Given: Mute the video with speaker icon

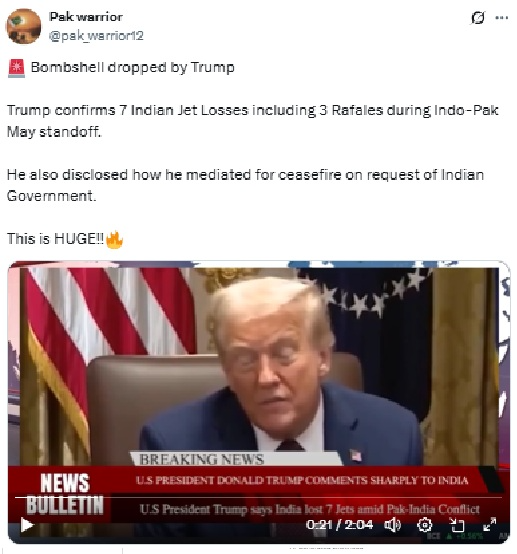Looking at the screenshot, I should point(393,525).
